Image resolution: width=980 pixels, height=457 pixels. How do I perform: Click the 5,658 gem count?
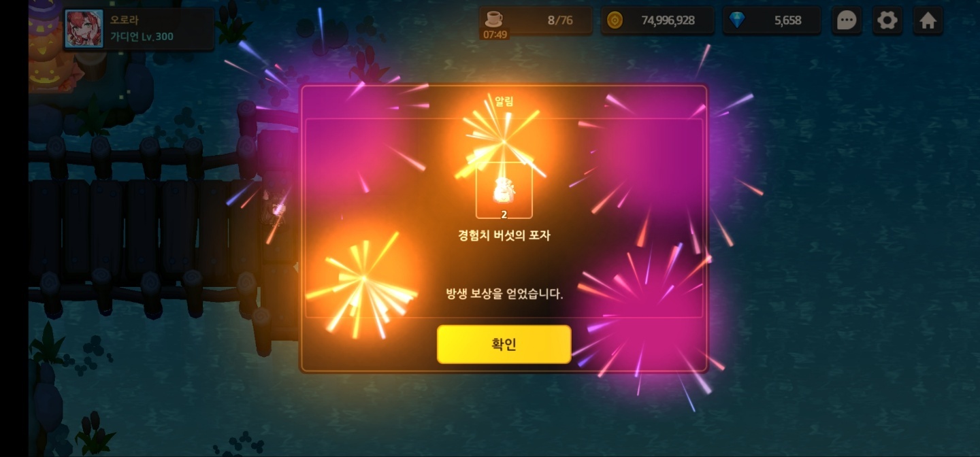pyautogui.click(x=787, y=20)
